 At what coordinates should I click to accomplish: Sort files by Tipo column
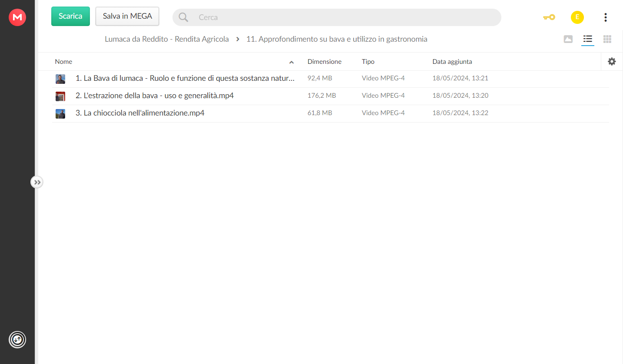pyautogui.click(x=368, y=62)
